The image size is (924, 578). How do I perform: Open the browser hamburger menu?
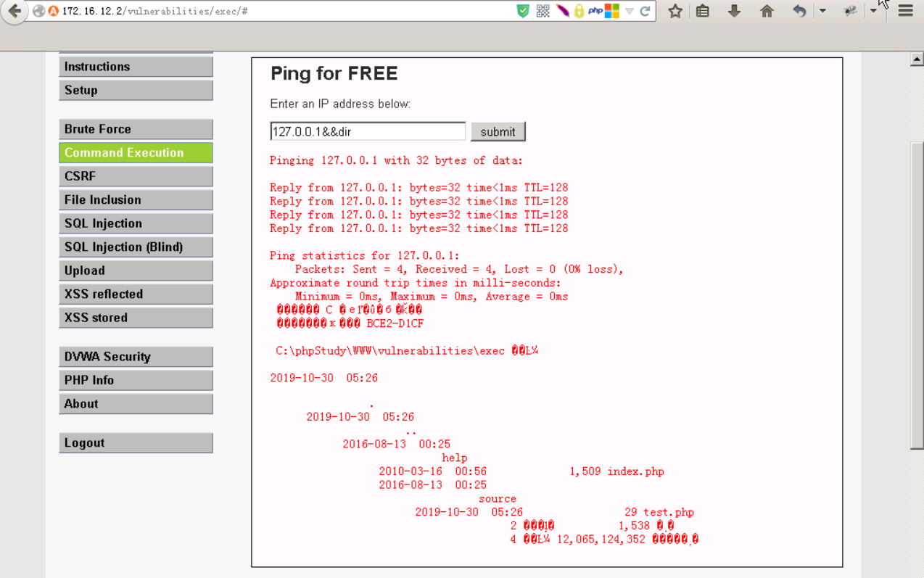click(x=905, y=11)
